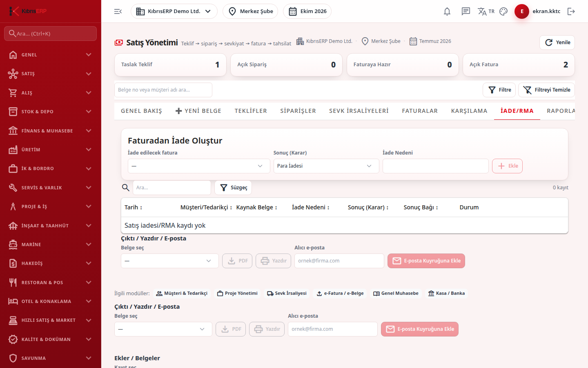Expand the FİNANS & MUHASEBE sidebar section
588x368 pixels.
coord(51,131)
